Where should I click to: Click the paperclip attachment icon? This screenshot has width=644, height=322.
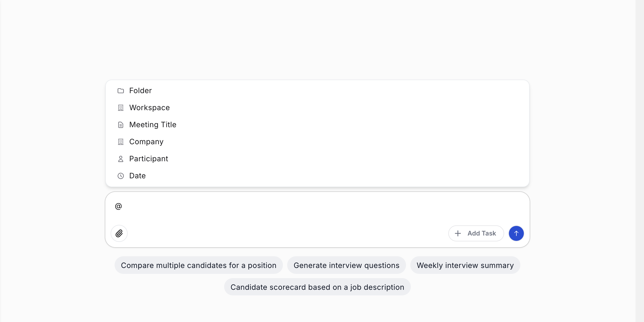click(x=119, y=233)
